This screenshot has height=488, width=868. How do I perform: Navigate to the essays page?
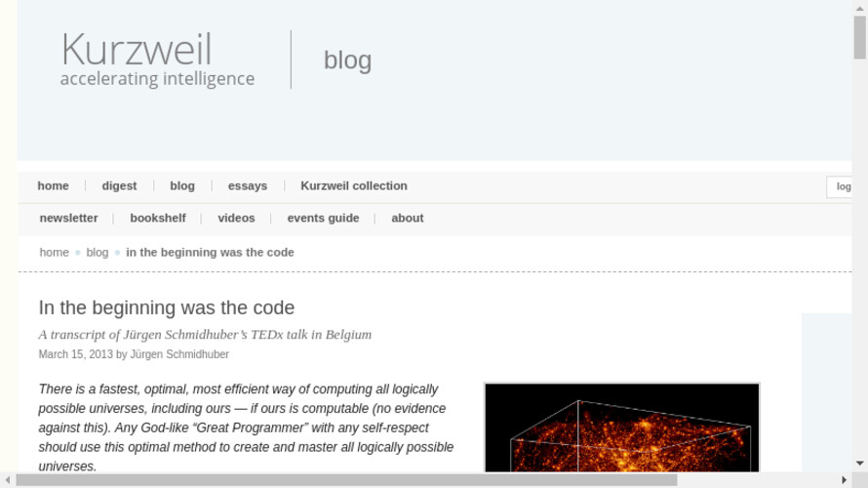pos(248,185)
